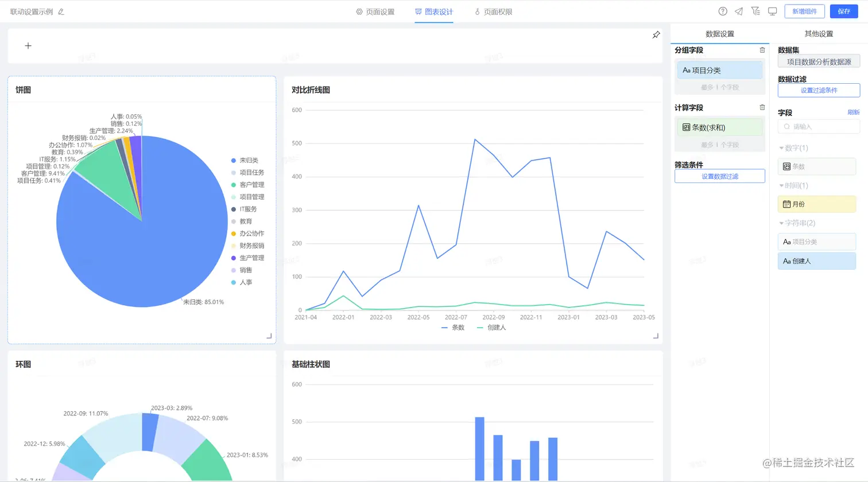Click 设置数据过滤 button
868x482 pixels.
click(x=720, y=176)
